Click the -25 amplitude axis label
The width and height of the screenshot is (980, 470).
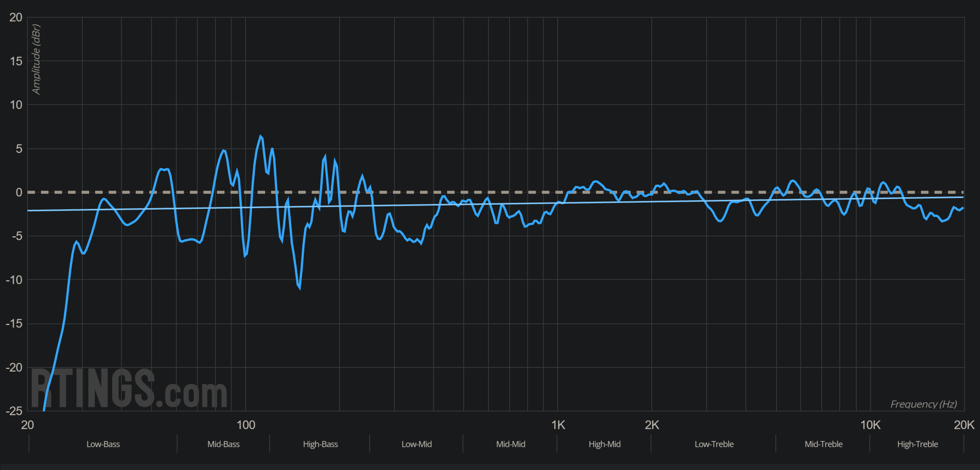(14, 411)
